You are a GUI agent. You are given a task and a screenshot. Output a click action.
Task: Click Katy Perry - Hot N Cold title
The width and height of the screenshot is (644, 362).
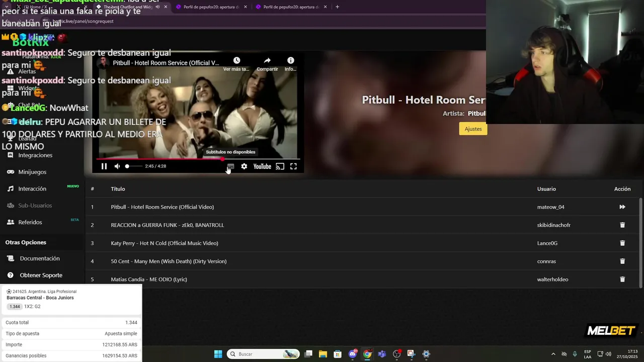pos(165,243)
